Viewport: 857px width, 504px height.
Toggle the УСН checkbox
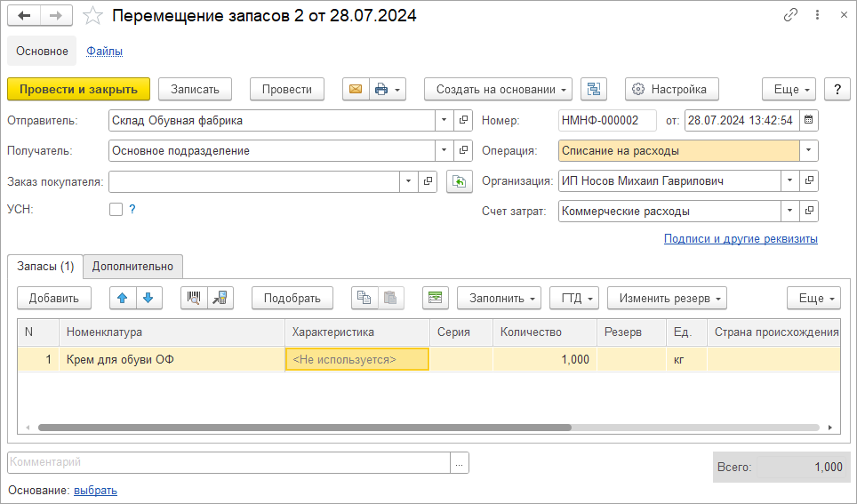[x=116, y=210]
